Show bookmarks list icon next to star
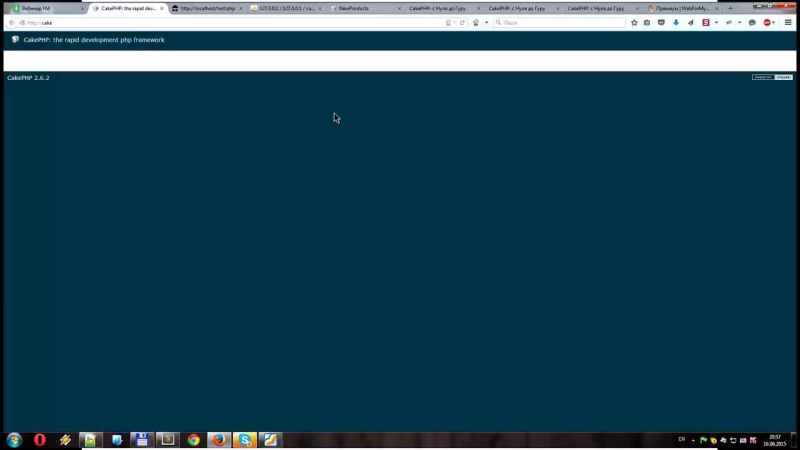800x450 pixels. [647, 23]
